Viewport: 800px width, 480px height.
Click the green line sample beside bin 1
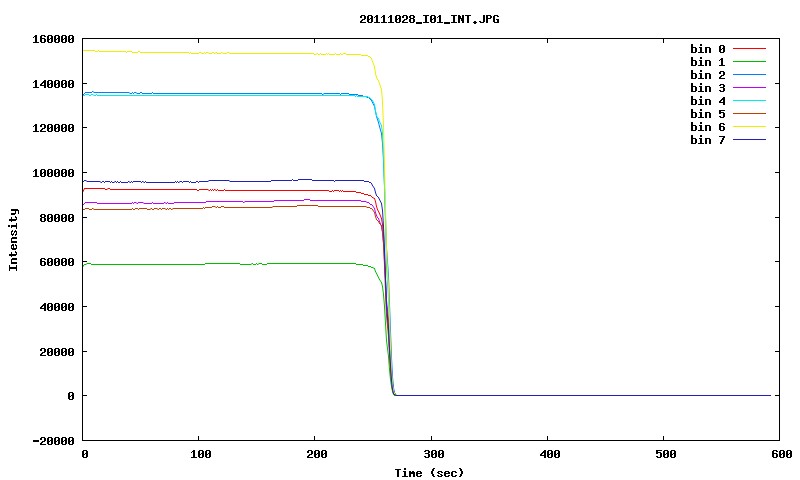pyautogui.click(x=749, y=62)
